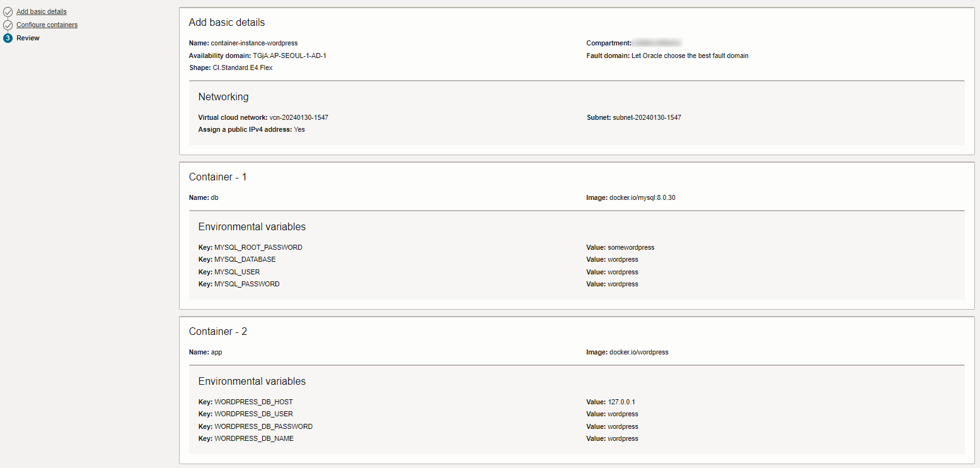Click the vcn-20240130-1547 network value
Viewport: 980px width, 468px height.
tap(299, 118)
